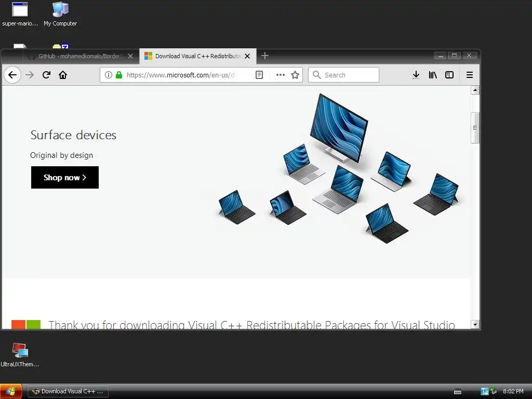Select the Download Visual C++ Redistributable tab

[x=197, y=56]
